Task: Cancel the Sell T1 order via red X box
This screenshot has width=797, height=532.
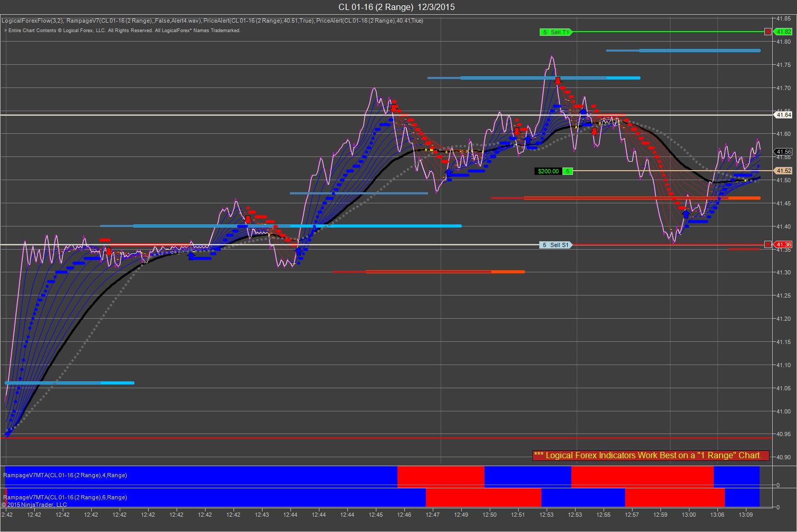Action: pyautogui.click(x=767, y=32)
